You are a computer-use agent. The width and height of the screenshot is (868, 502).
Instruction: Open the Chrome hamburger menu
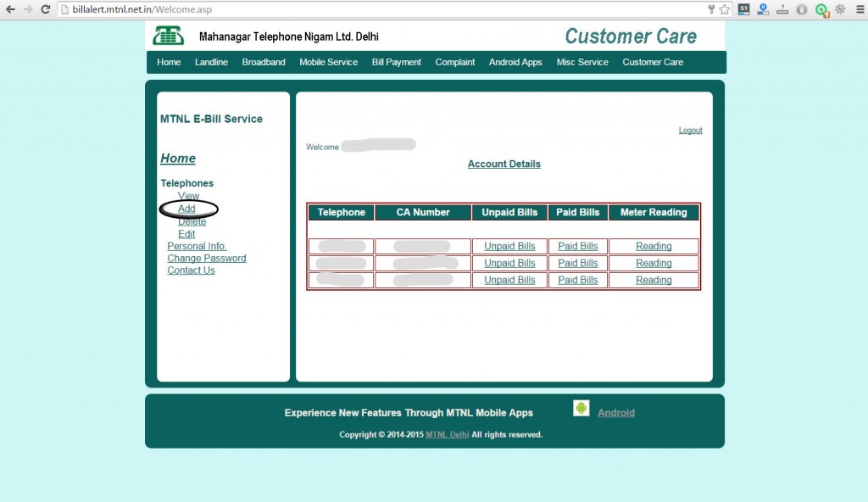[860, 9]
